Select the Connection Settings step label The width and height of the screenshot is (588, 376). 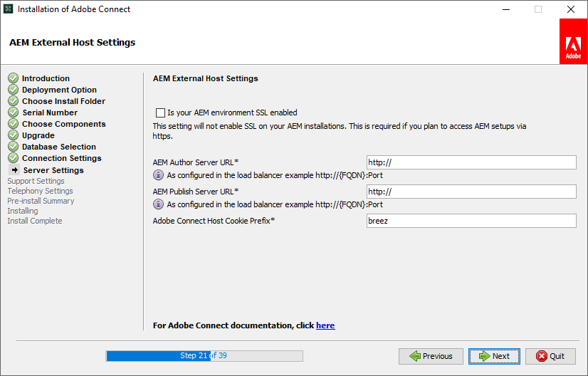(x=61, y=158)
